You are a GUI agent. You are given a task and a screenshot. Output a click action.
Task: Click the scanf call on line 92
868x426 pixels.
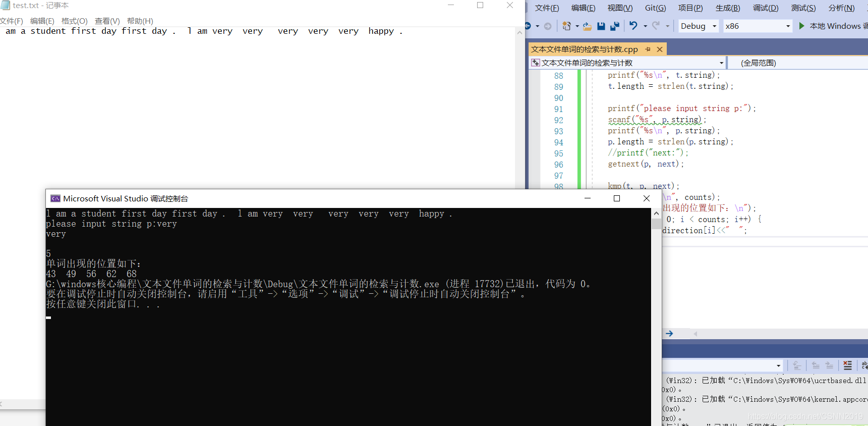tap(657, 120)
